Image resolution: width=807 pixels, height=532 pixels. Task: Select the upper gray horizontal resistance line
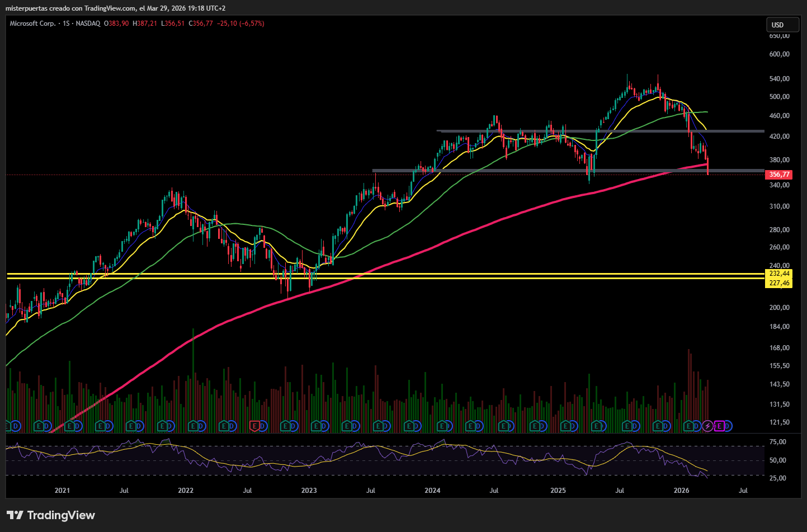(x=600, y=131)
